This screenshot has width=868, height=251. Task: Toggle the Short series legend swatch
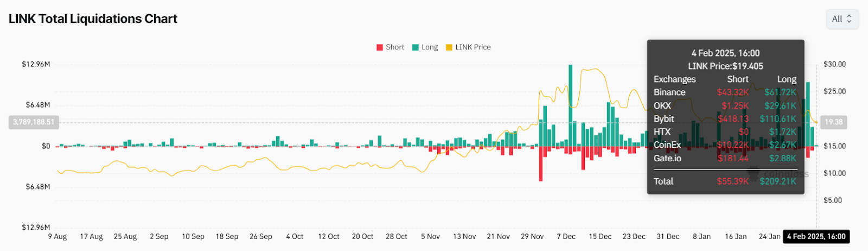(x=380, y=47)
